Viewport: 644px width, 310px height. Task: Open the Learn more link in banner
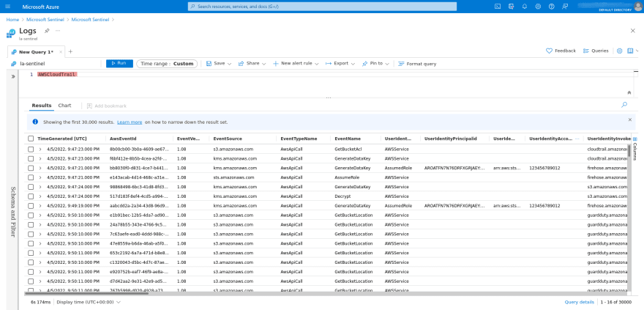(x=130, y=122)
